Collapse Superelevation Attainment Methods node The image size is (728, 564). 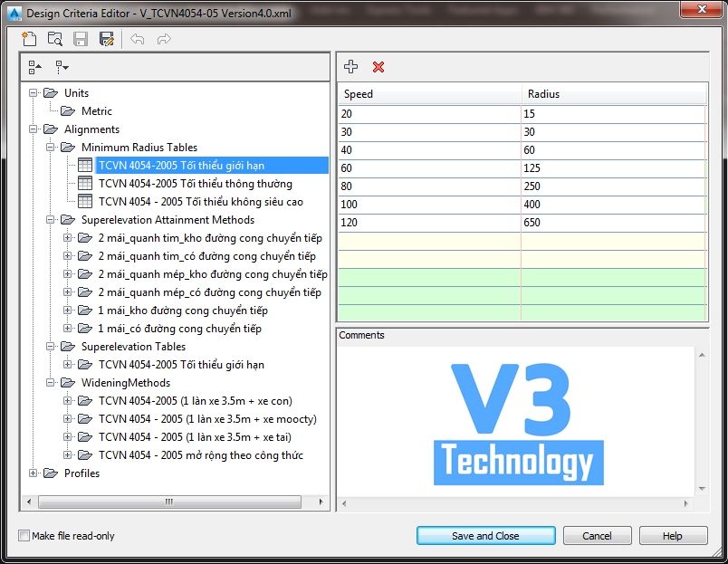click(50, 220)
